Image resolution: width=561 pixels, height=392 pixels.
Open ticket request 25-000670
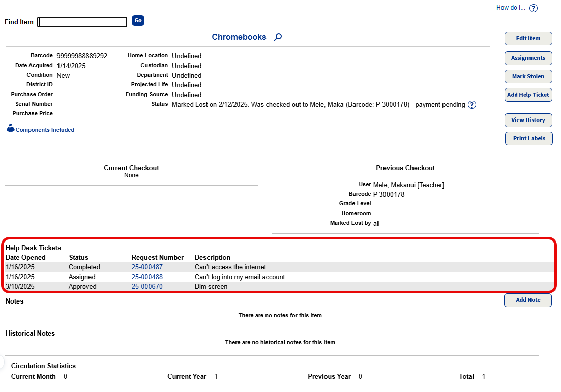pyautogui.click(x=147, y=286)
